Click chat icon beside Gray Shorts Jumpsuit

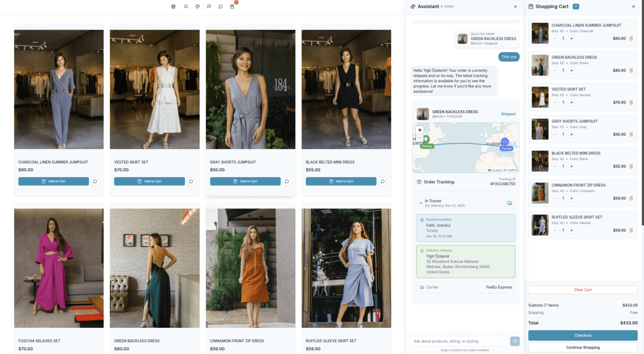(x=287, y=181)
